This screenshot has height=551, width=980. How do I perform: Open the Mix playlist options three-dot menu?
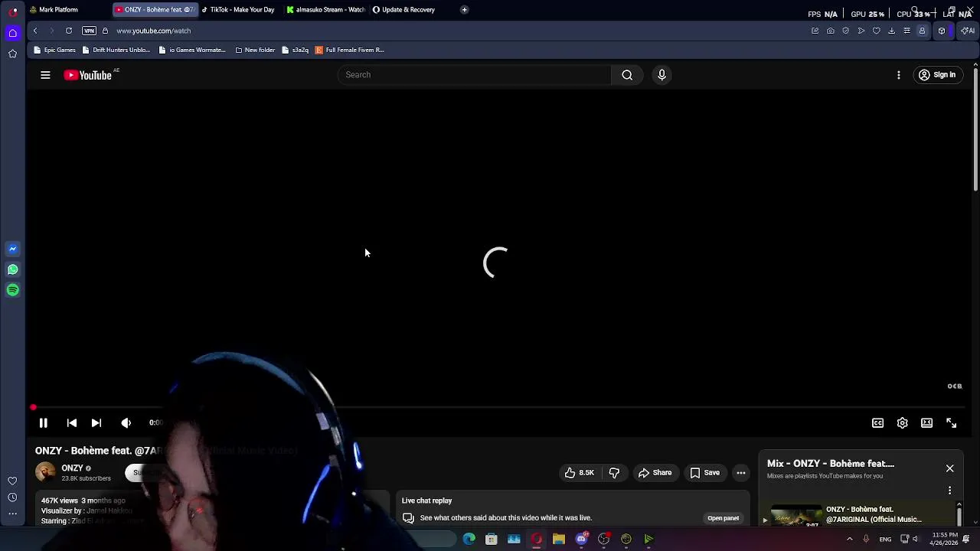[x=950, y=491]
